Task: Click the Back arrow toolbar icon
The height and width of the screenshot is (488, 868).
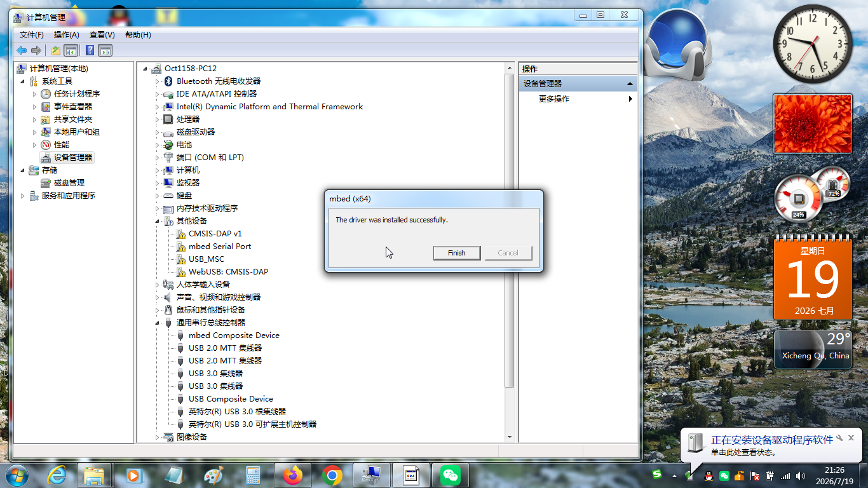Action: click(x=22, y=50)
